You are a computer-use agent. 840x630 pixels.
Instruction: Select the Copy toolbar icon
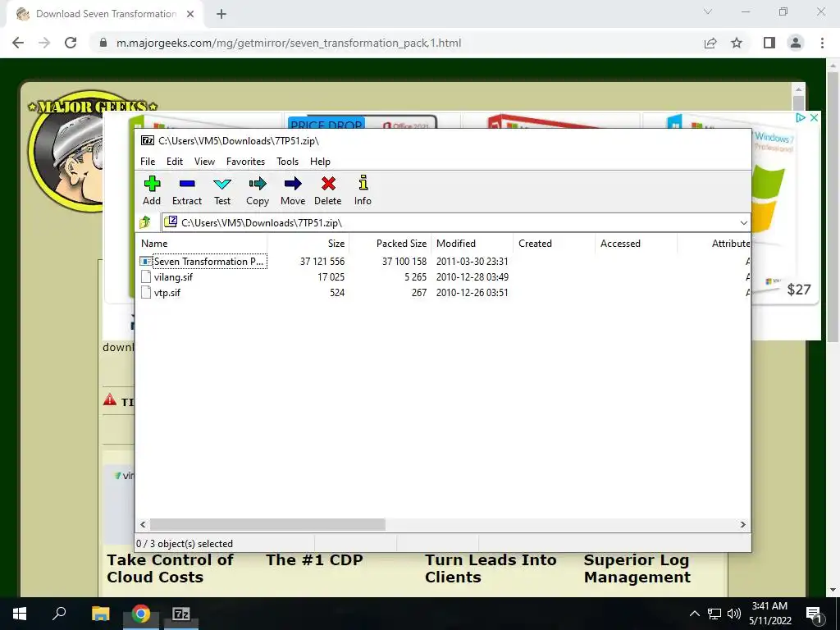click(258, 190)
